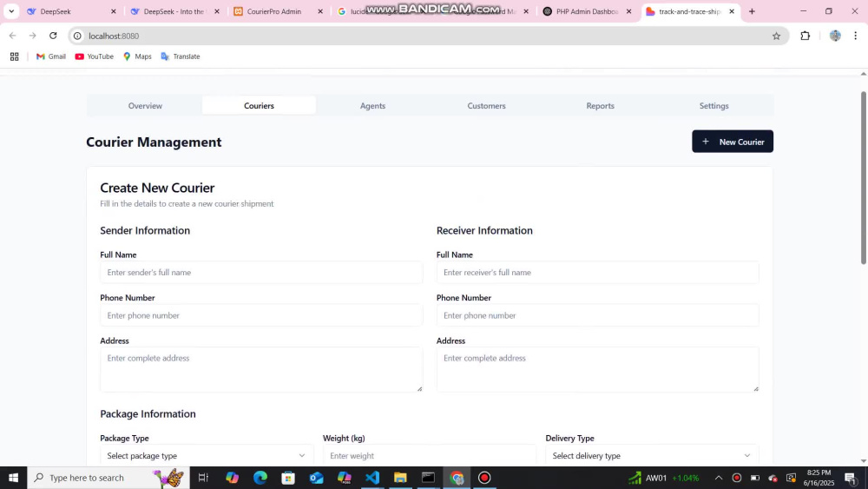Open the Windows Start menu
Screen dimensions: 868x489
(x=13, y=478)
